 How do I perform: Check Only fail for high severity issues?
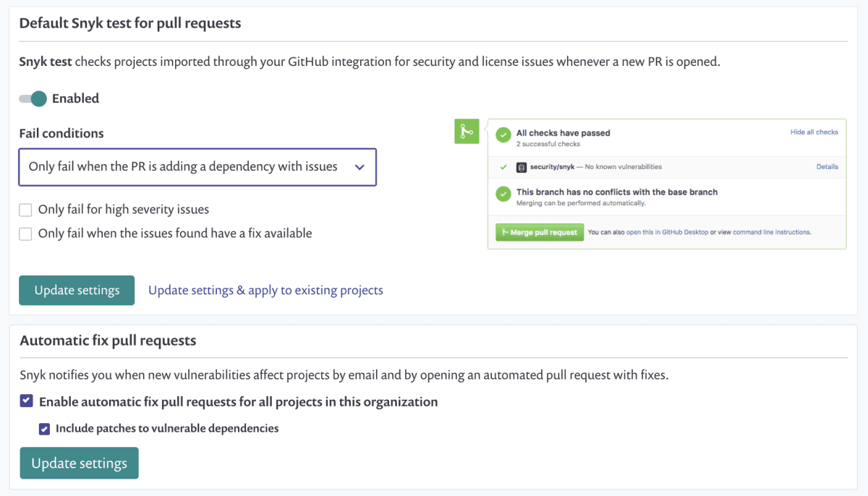pos(25,210)
